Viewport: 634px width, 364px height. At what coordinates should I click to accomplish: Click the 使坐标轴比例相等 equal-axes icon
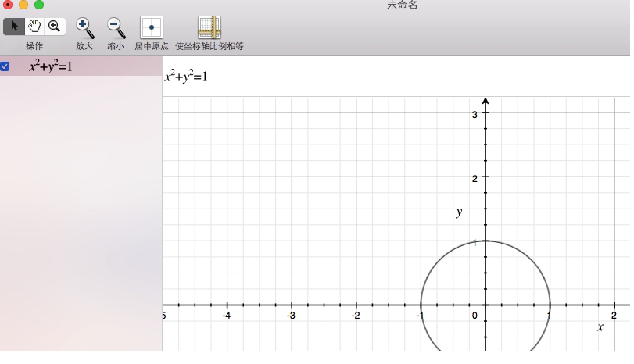click(210, 27)
